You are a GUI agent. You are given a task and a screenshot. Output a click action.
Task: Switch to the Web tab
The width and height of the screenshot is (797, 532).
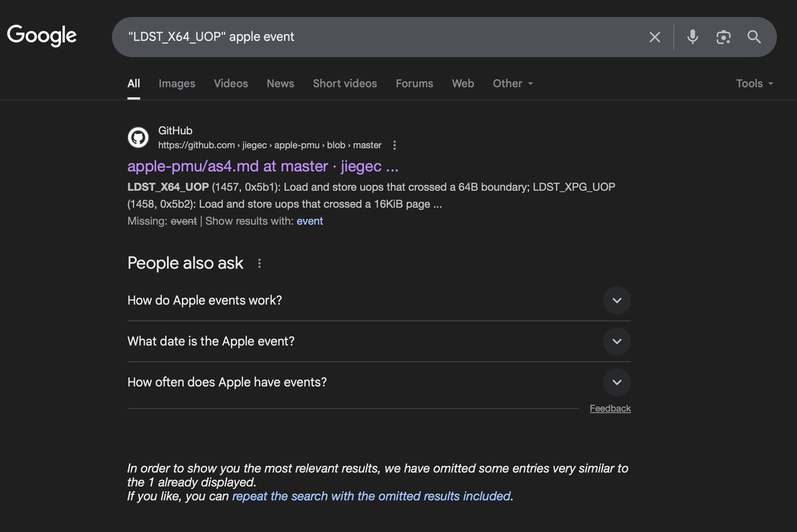[x=463, y=84]
